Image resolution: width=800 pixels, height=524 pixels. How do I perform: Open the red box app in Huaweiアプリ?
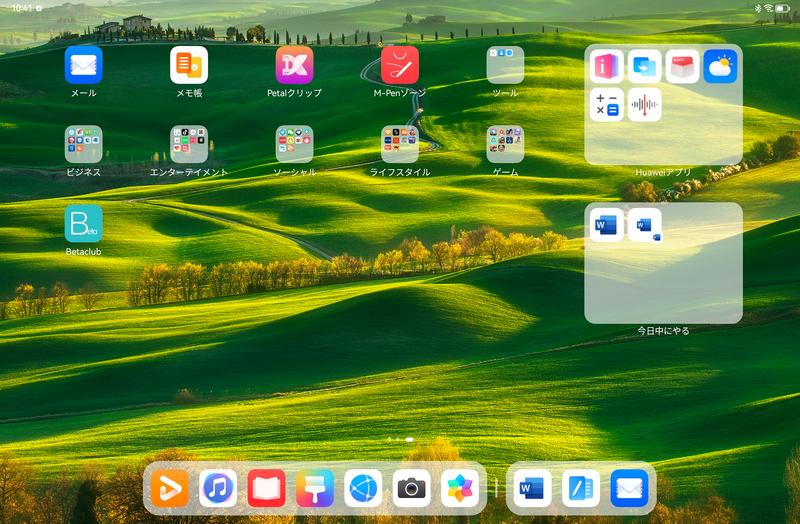[x=682, y=66]
